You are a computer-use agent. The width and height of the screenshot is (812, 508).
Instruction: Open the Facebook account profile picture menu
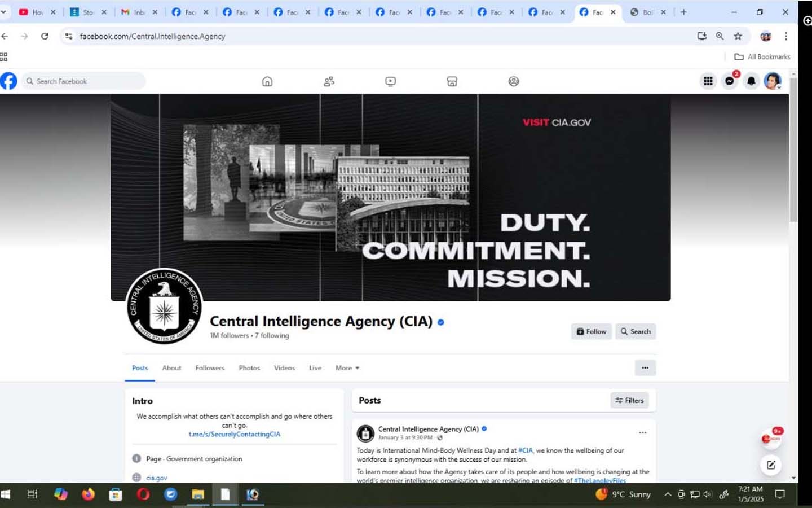click(773, 81)
